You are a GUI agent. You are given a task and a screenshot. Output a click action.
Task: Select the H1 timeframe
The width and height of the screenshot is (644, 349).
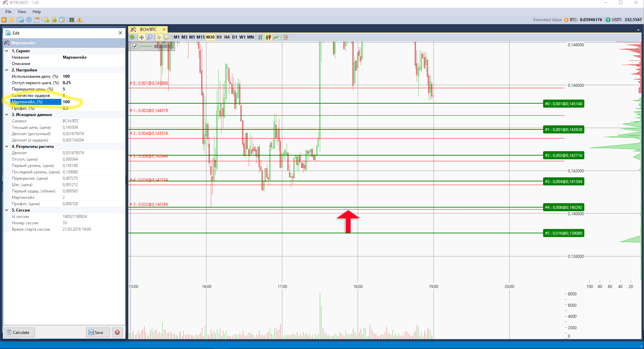pos(219,37)
